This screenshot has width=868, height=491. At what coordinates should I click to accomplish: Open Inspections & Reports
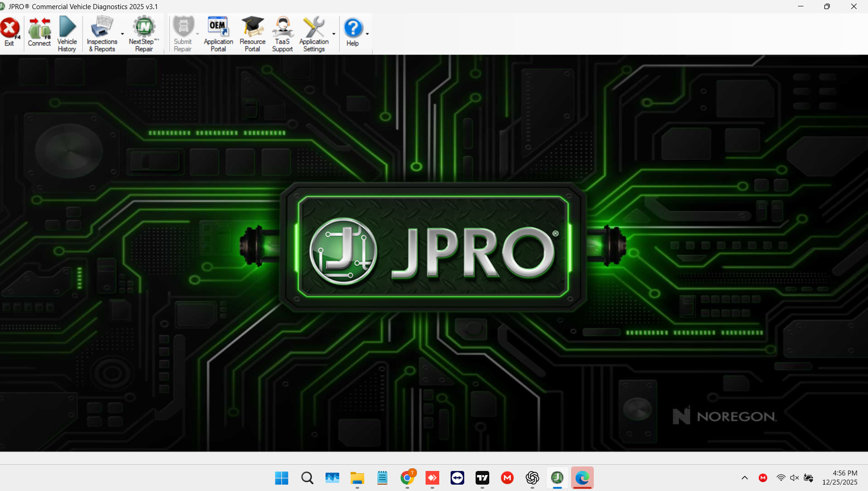tap(101, 32)
